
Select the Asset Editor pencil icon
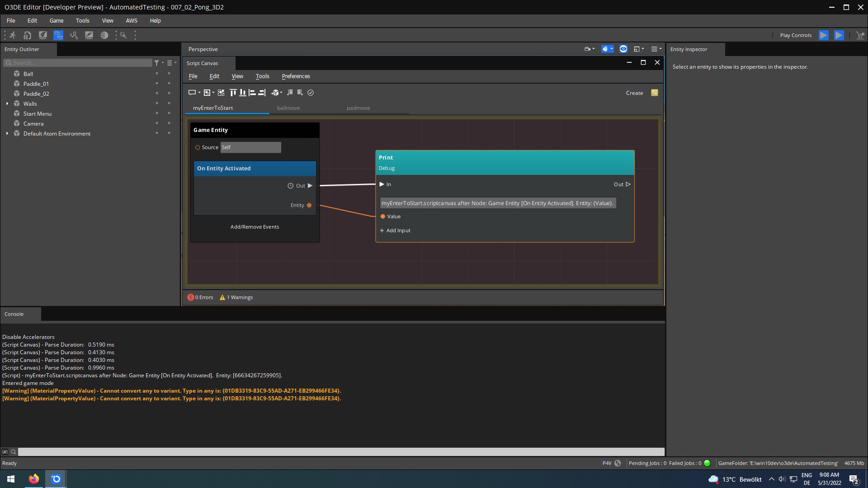click(x=89, y=35)
